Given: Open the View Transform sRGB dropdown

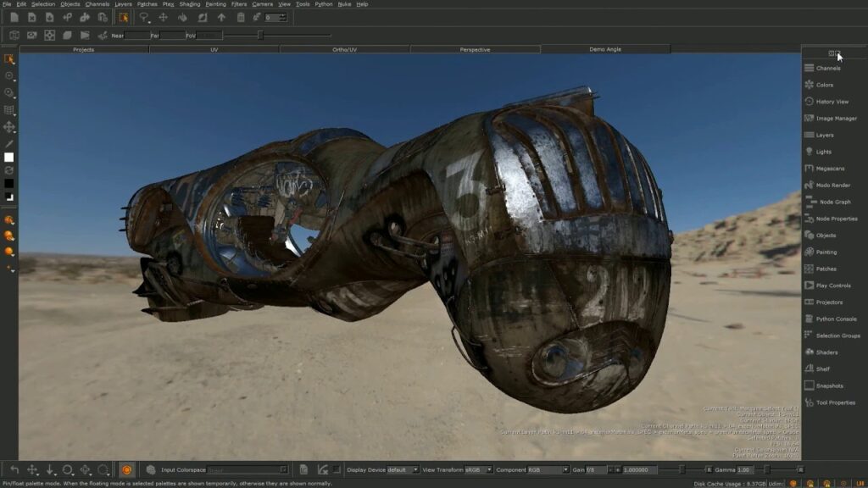Looking at the screenshot, I should pyautogui.click(x=478, y=469).
